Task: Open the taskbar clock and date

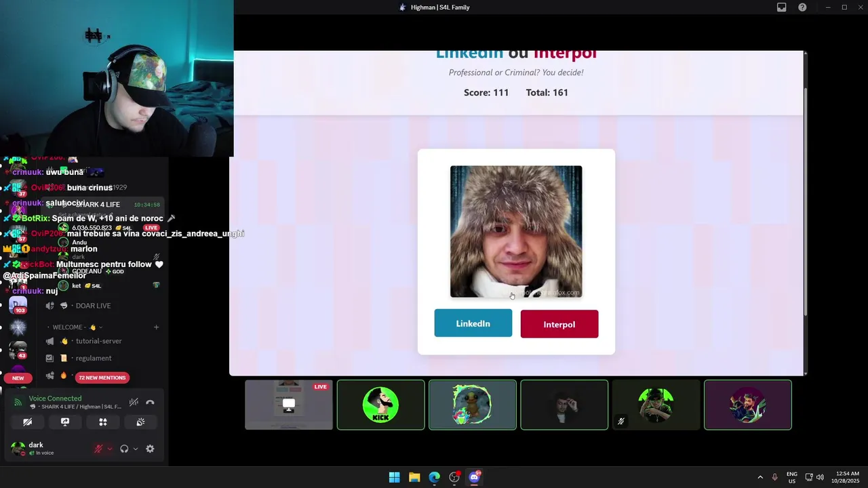Action: [846, 477]
